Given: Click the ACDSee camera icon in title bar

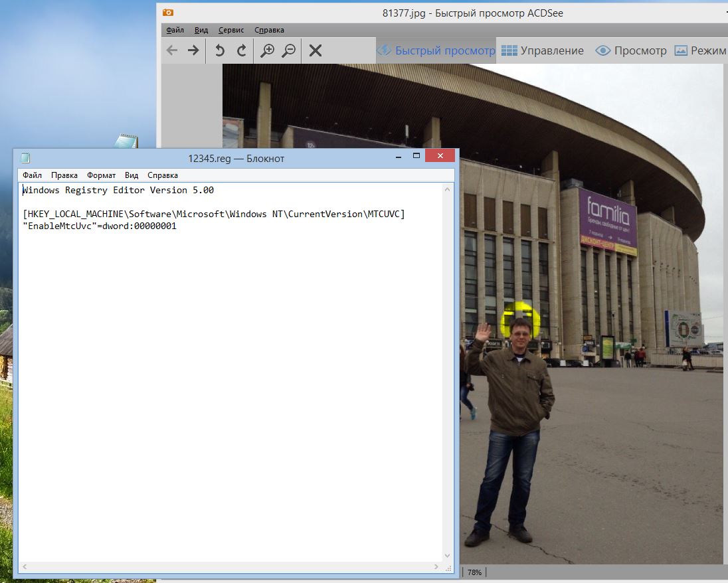Looking at the screenshot, I should point(168,13).
